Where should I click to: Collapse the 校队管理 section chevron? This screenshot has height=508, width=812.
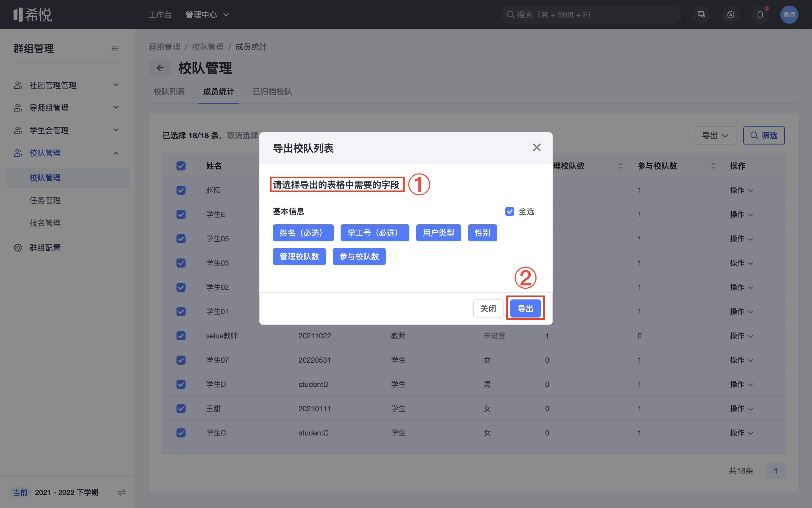click(116, 153)
